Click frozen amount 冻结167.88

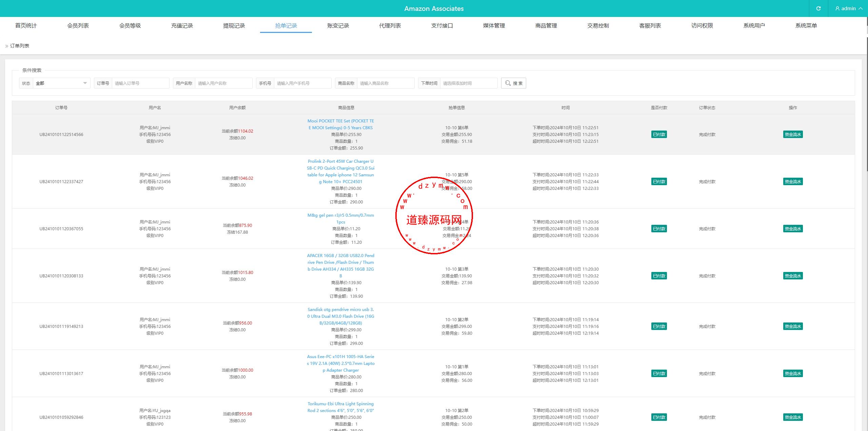point(237,232)
